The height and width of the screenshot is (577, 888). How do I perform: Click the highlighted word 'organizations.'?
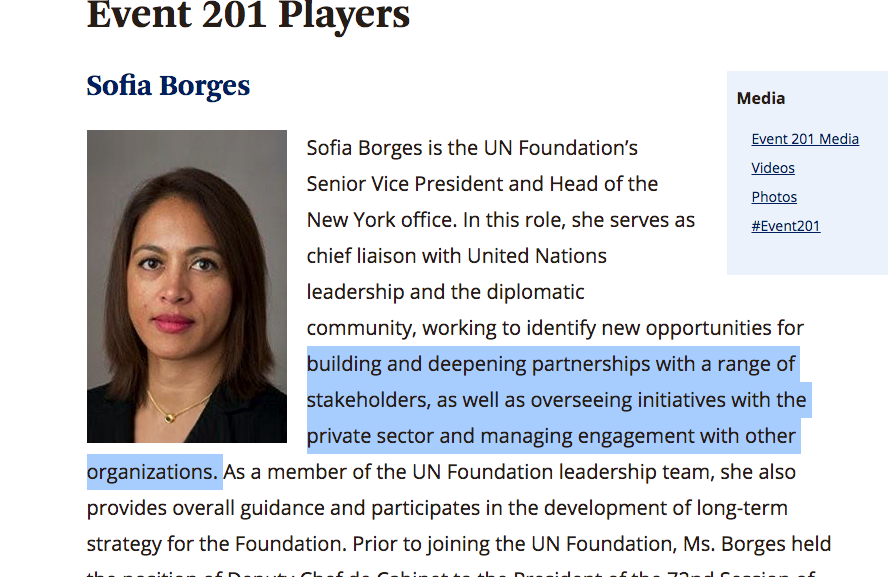(152, 472)
